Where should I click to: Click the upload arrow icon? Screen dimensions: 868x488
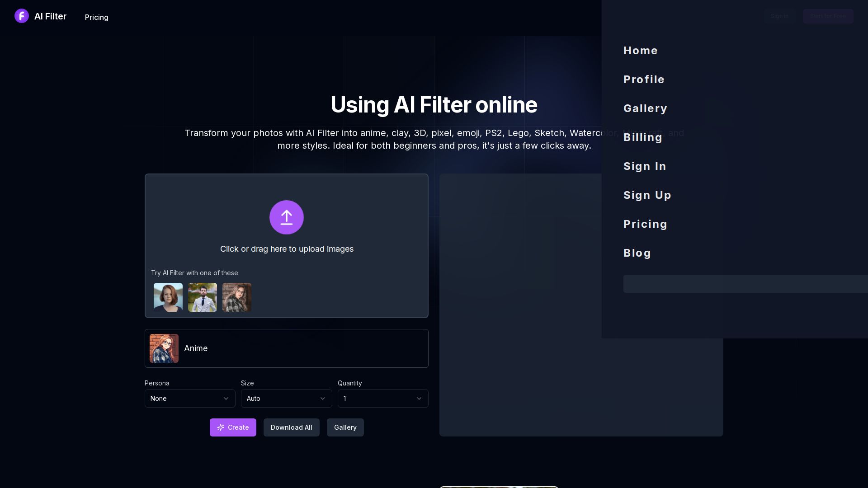point(287,217)
